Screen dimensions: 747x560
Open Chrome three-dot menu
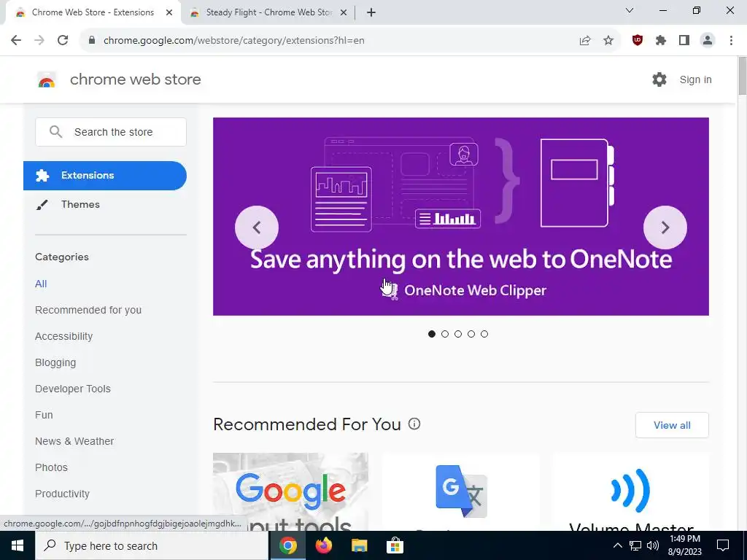(x=731, y=41)
